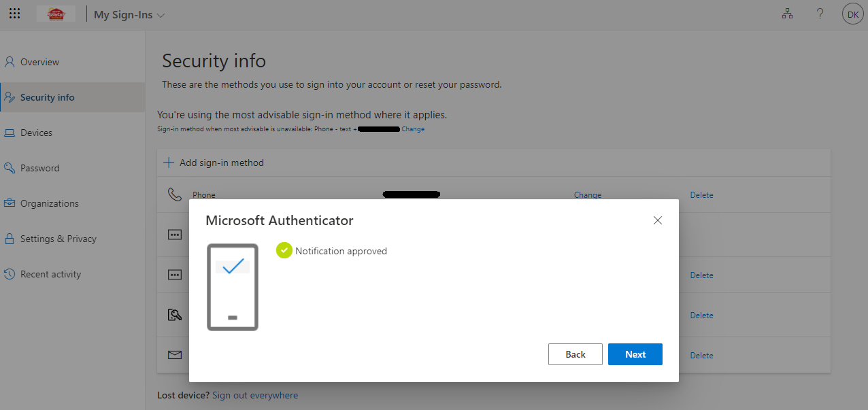Image resolution: width=868 pixels, height=410 pixels.
Task: Open the app launcher waffle icon
Action: (14, 14)
